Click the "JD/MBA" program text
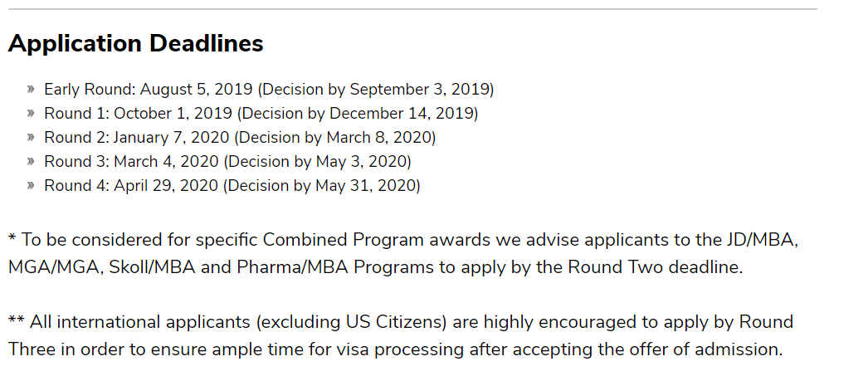Viewport: 868px width, 376px height. tap(768, 241)
